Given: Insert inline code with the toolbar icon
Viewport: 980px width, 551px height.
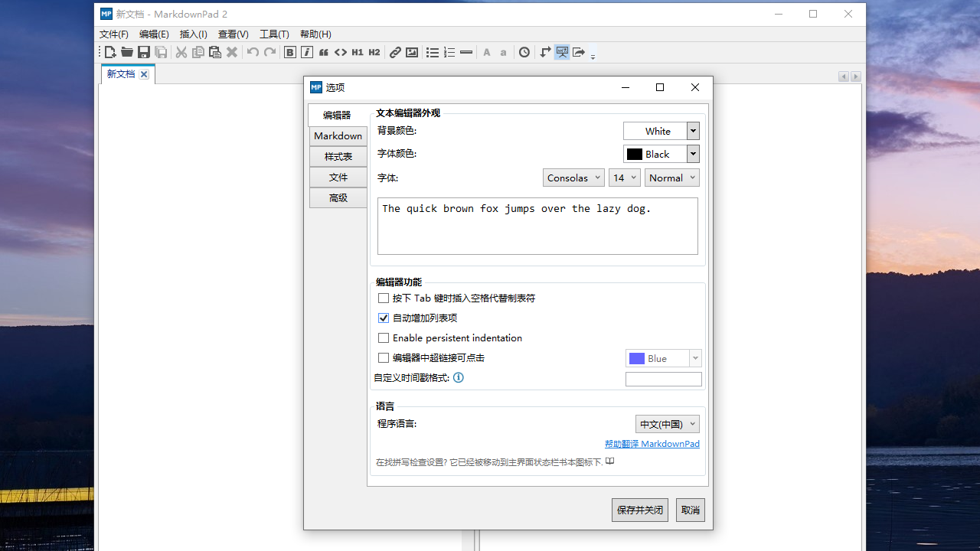Looking at the screenshot, I should point(341,52).
